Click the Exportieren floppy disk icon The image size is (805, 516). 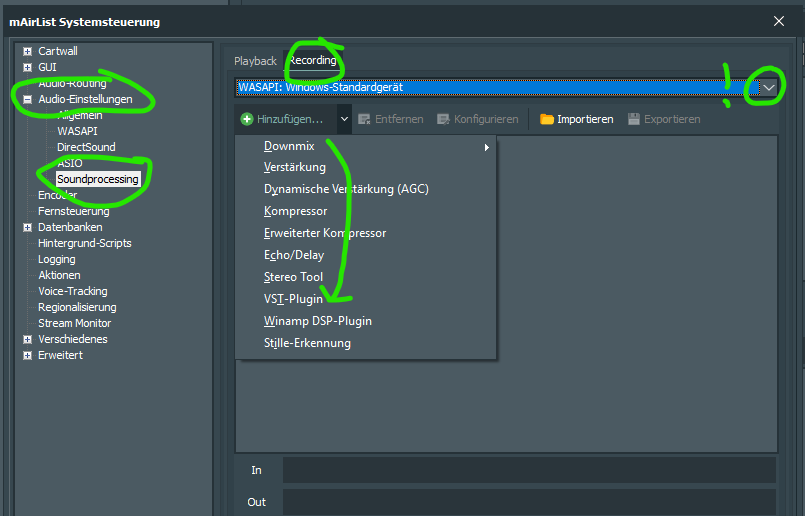[634, 119]
